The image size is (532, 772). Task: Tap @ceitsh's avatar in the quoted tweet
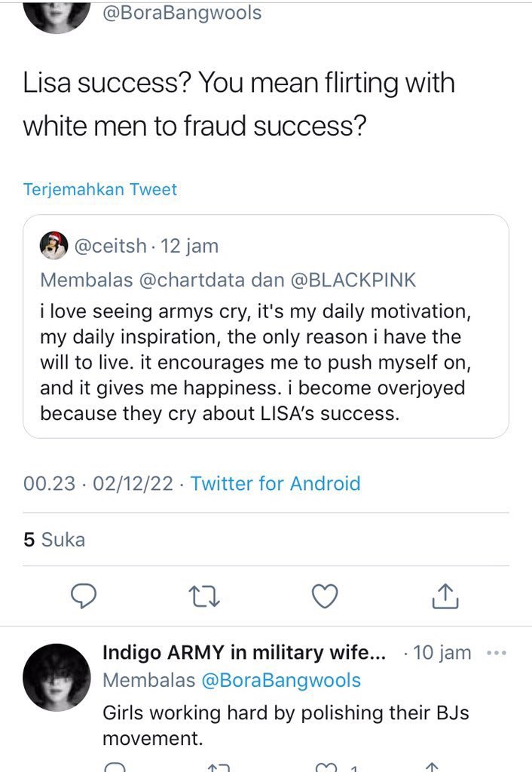coord(54,246)
